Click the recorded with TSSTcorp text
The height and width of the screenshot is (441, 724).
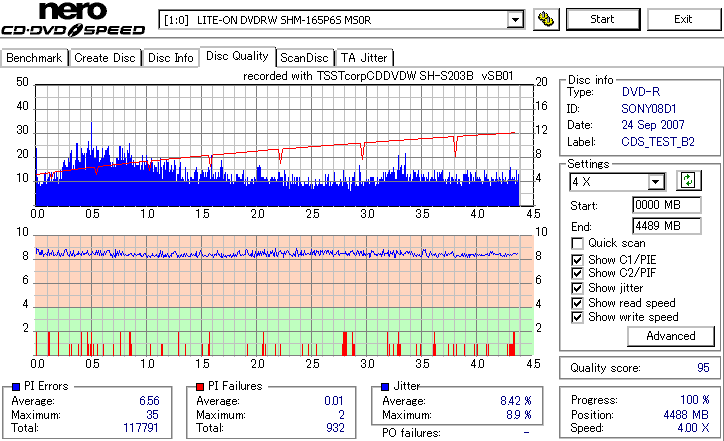[378, 76]
